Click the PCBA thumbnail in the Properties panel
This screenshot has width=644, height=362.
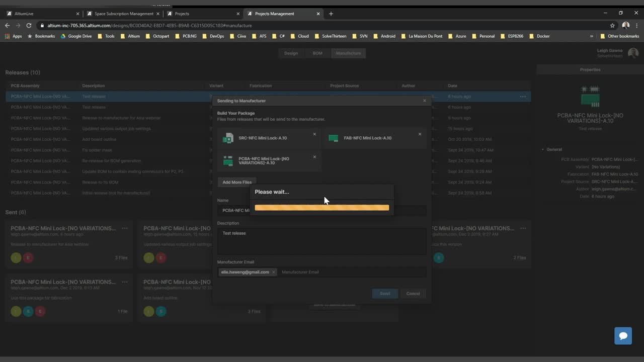tap(590, 96)
